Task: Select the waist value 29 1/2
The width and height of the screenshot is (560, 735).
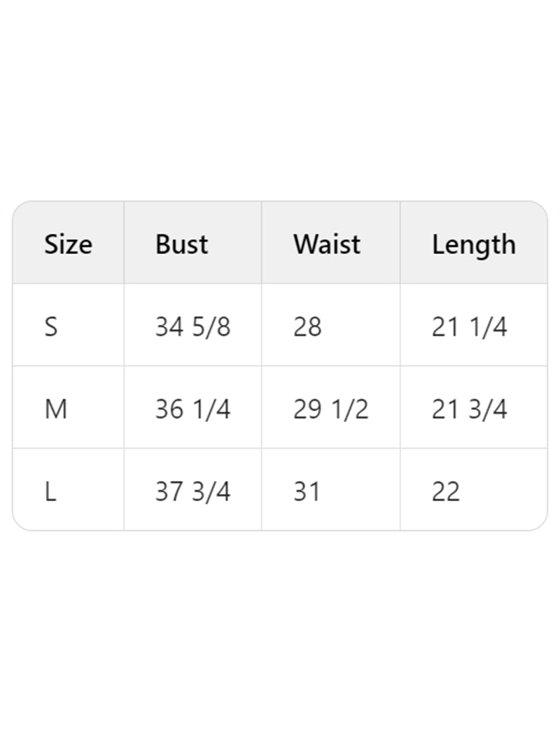Action: coord(330,409)
